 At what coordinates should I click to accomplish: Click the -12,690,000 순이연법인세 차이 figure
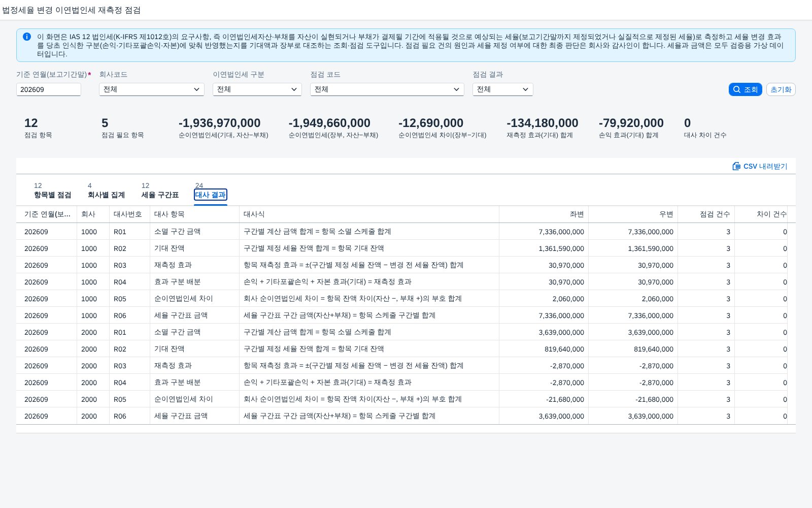tap(431, 123)
